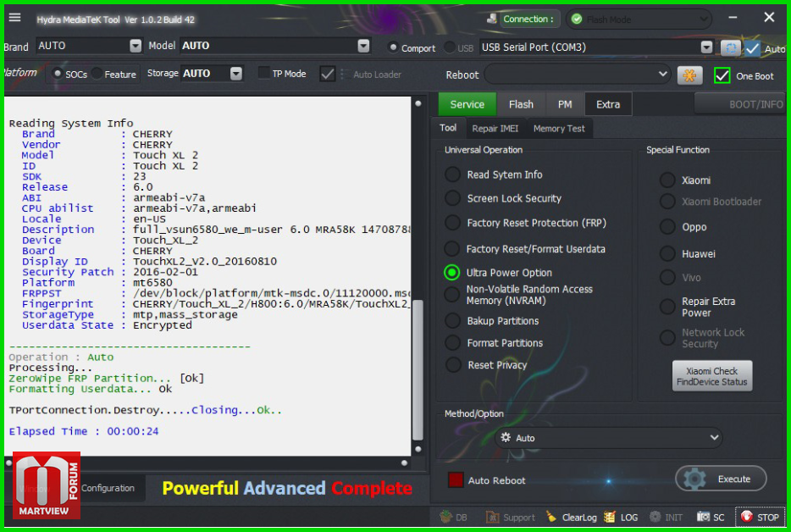
Task: Select the Feature platform option
Action: (x=97, y=74)
